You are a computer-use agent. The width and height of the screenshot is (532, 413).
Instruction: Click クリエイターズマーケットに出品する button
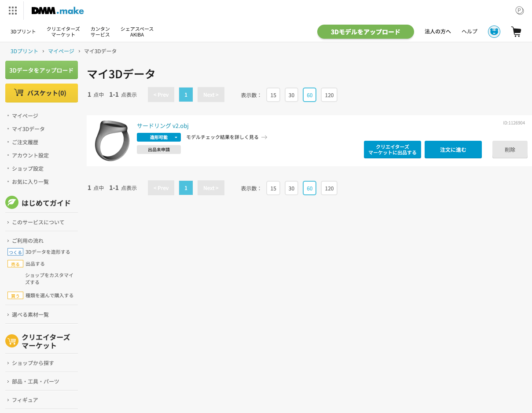coord(393,150)
